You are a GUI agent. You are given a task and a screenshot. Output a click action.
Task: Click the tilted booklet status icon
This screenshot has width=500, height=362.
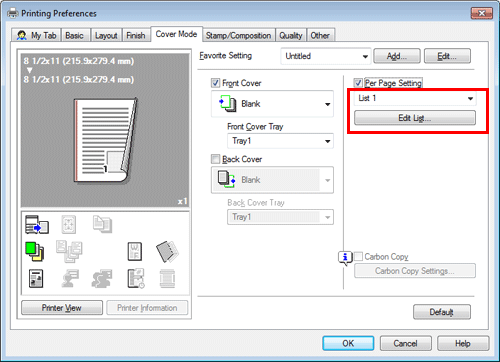[167, 251]
